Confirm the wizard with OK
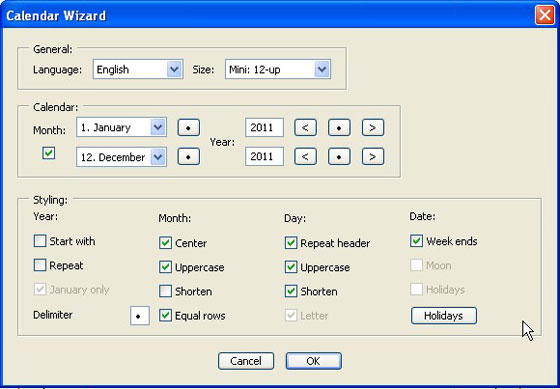The height and width of the screenshot is (389, 560). pyautogui.click(x=314, y=361)
